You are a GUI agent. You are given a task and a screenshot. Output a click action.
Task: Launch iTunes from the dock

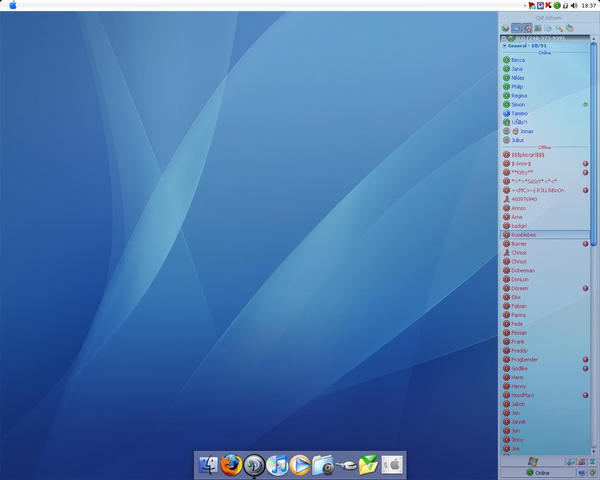[x=277, y=465]
